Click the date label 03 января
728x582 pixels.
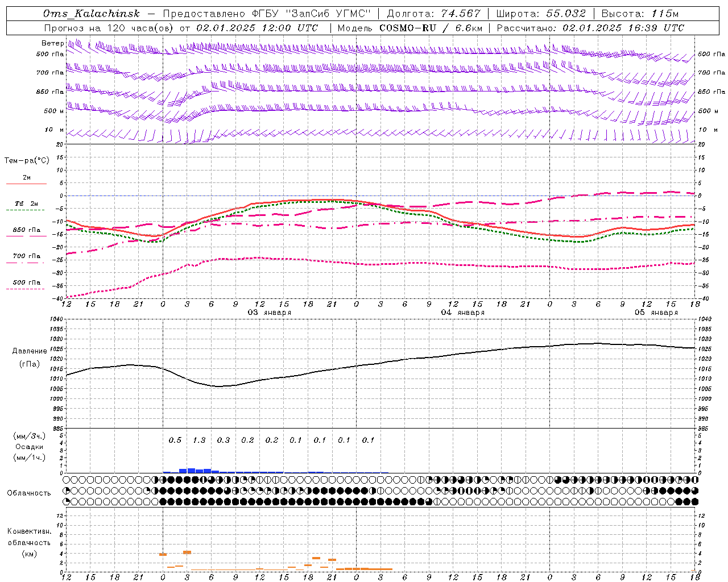[x=270, y=313]
